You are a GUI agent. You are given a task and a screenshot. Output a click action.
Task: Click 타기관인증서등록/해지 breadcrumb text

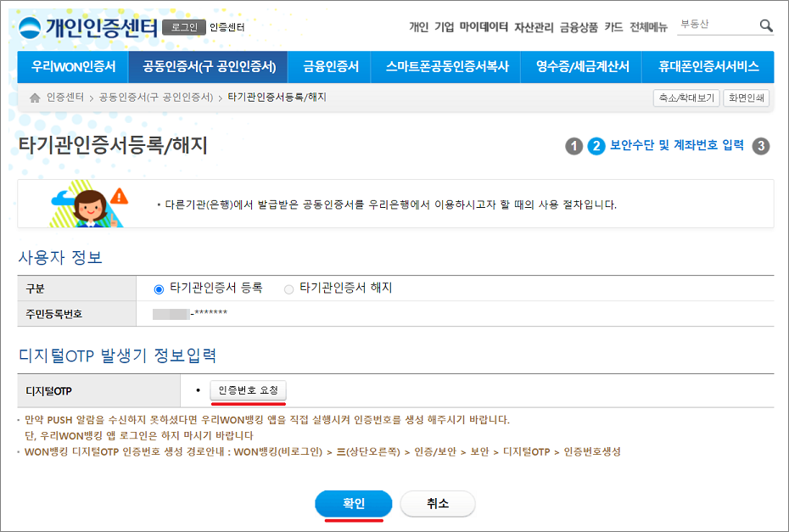coord(277,97)
